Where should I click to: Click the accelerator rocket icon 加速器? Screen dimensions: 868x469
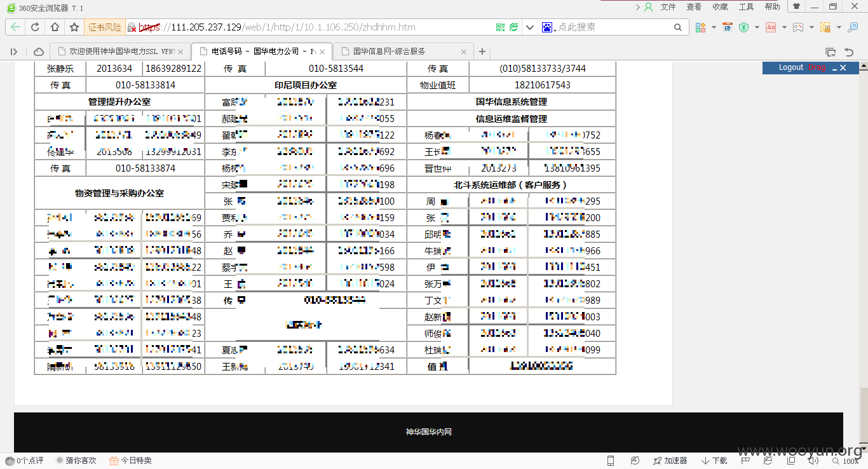point(670,461)
